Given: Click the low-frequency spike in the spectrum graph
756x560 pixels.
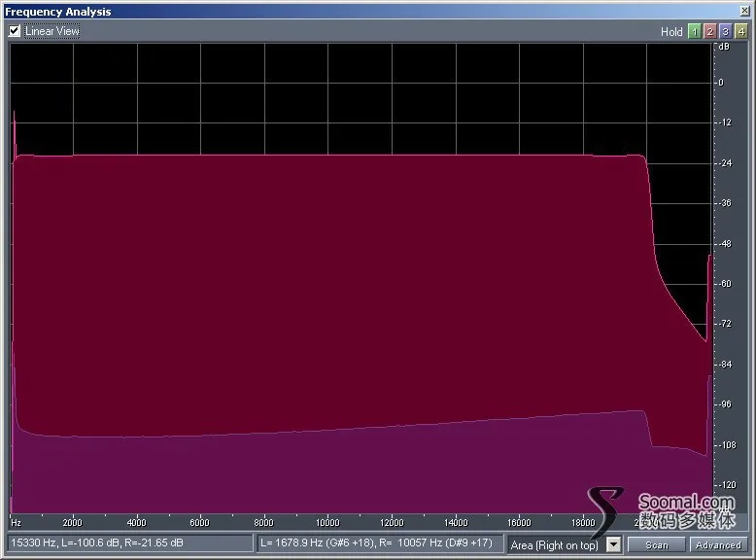Looking at the screenshot, I should tap(15, 135).
